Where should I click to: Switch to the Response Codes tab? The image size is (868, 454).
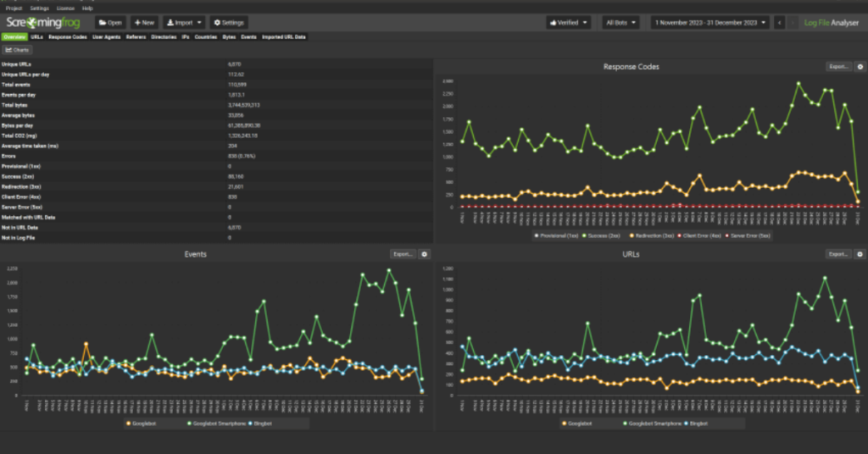(x=68, y=37)
